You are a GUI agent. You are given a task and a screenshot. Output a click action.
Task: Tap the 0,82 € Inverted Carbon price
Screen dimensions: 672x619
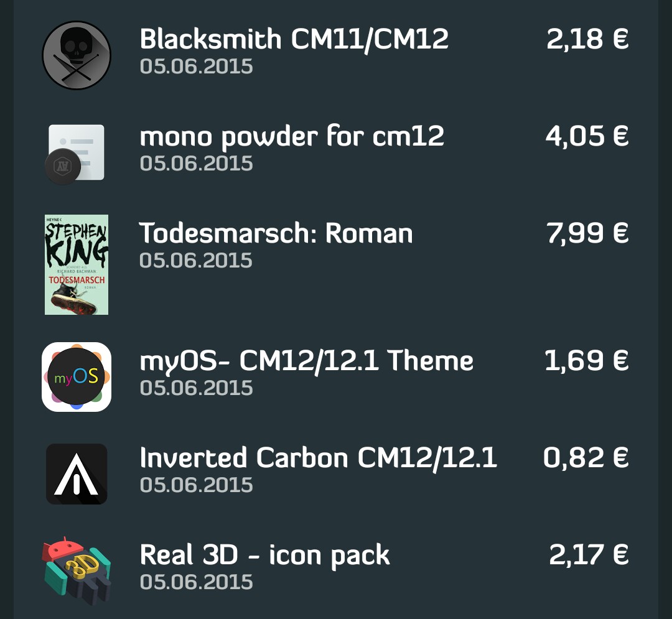click(x=586, y=458)
